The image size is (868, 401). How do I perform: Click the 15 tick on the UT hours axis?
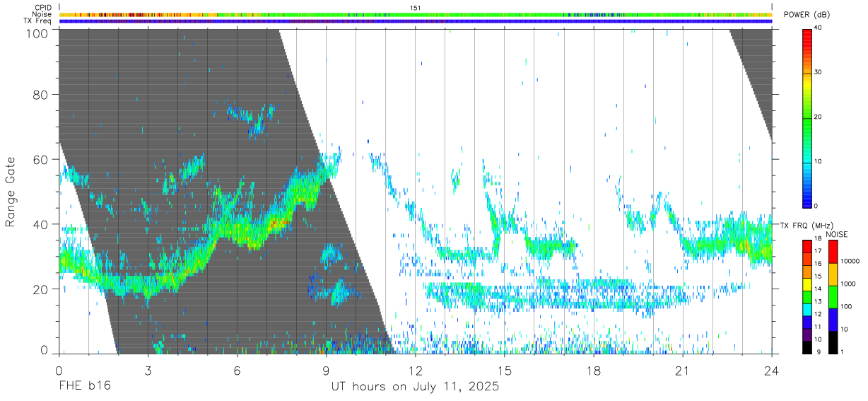coord(504,371)
